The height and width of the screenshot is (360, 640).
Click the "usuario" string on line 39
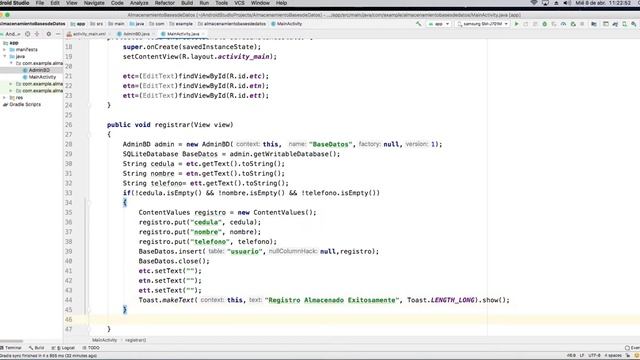[245, 251]
